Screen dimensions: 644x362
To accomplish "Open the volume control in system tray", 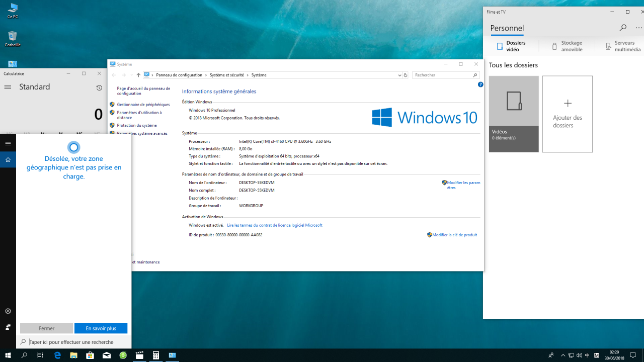I will coord(579,355).
